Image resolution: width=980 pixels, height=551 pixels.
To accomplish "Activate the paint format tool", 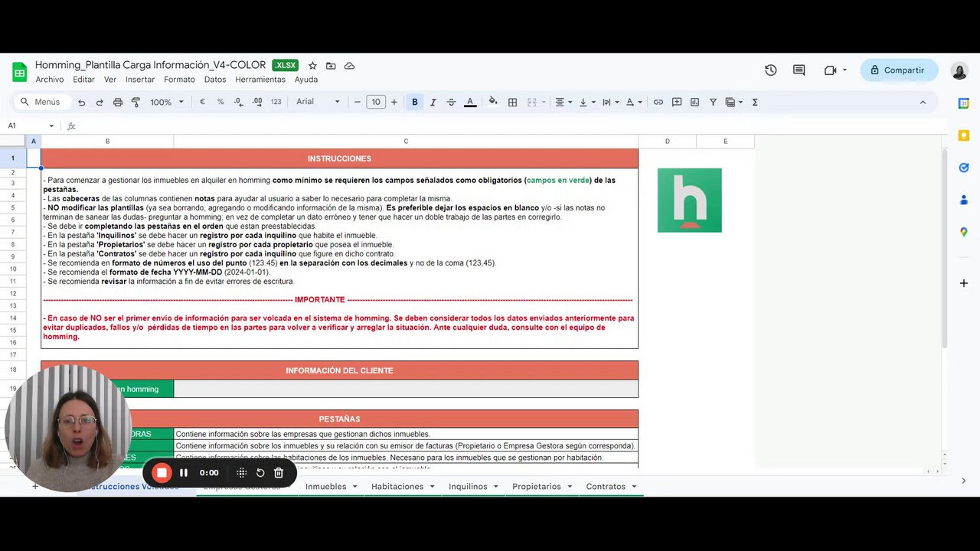I will [136, 102].
